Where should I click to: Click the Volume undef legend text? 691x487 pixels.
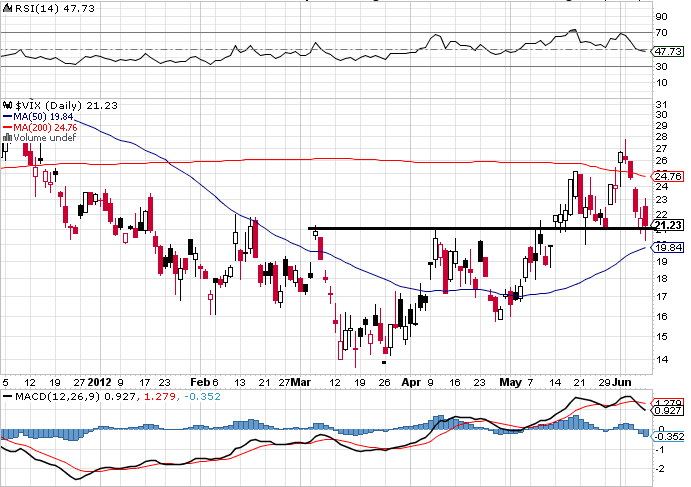(45, 138)
